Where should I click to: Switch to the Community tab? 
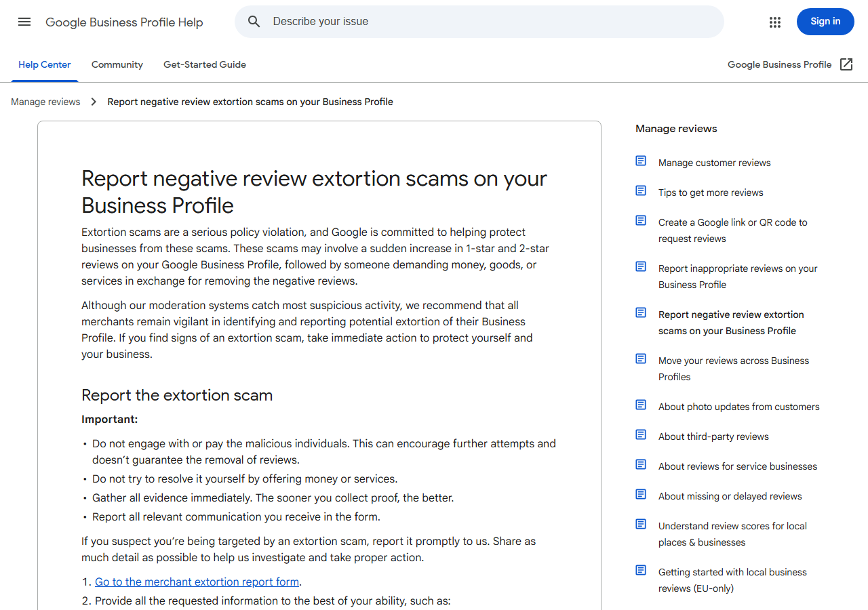(117, 65)
